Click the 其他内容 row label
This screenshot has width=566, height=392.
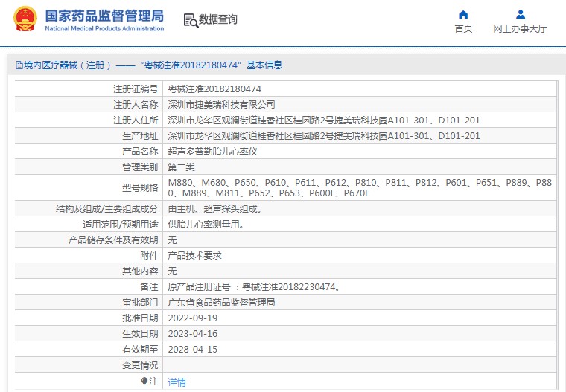point(140,271)
